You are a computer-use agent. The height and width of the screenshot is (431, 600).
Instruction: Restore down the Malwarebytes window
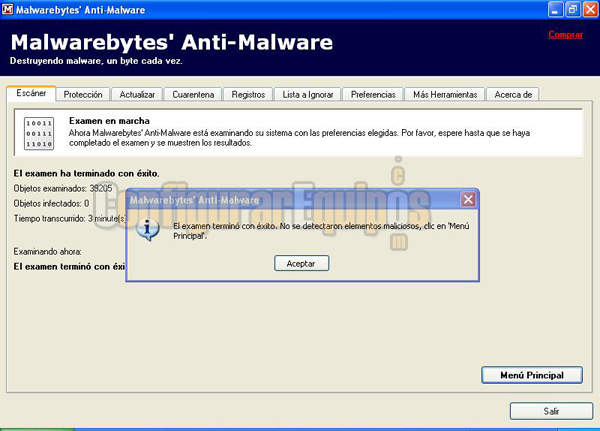tap(573, 10)
